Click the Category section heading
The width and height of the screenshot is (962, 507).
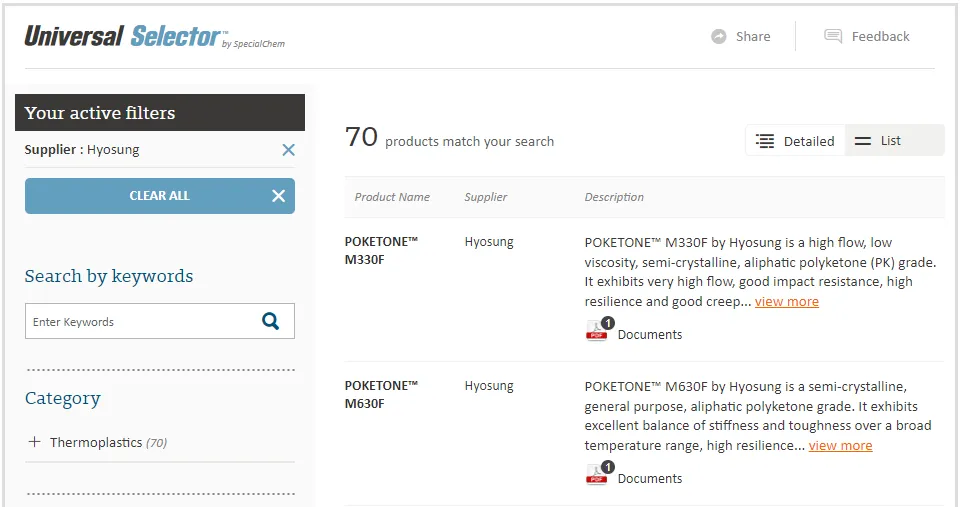pyautogui.click(x=63, y=398)
